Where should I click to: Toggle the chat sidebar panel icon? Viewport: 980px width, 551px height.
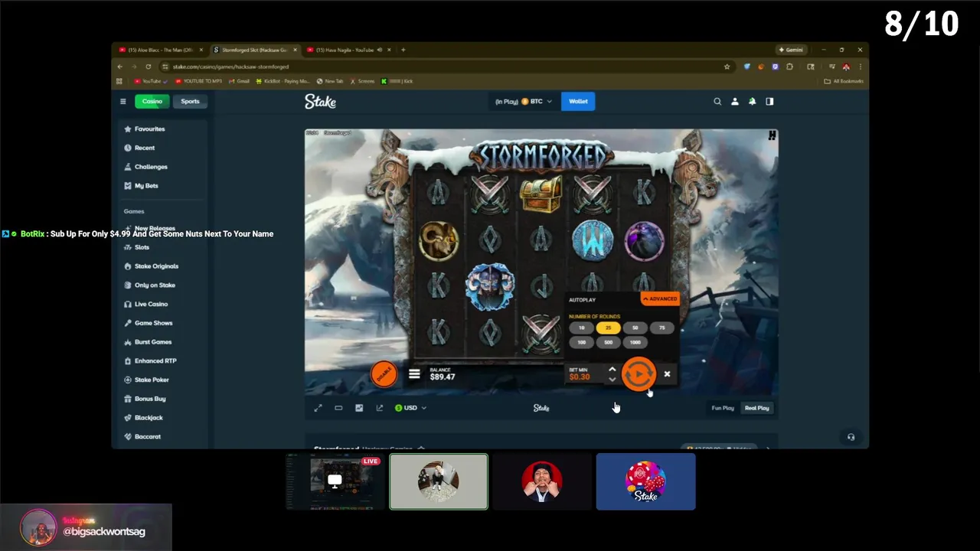769,101
